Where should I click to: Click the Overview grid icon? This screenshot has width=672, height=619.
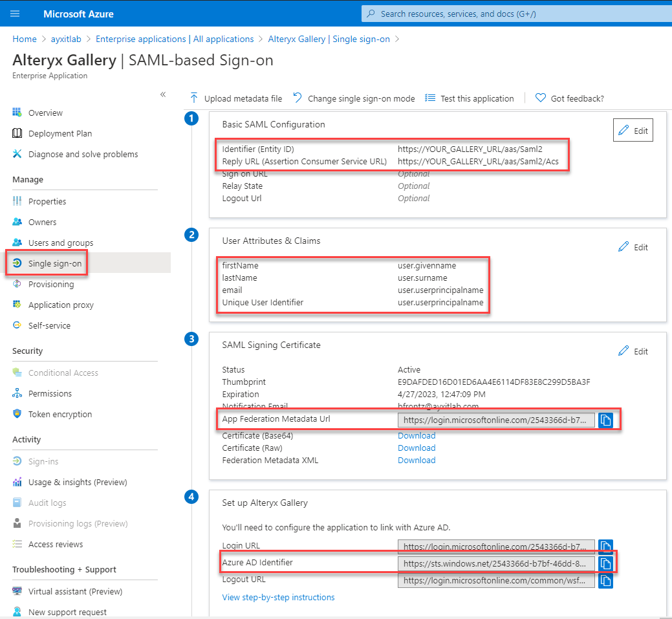coord(17,113)
